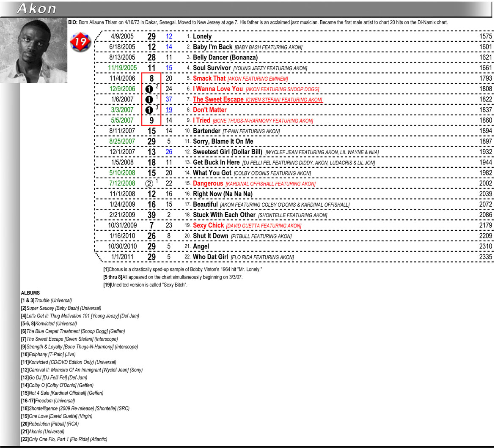Select the song title Who Dat Girl
This screenshot has width=495, height=448.
(210, 257)
